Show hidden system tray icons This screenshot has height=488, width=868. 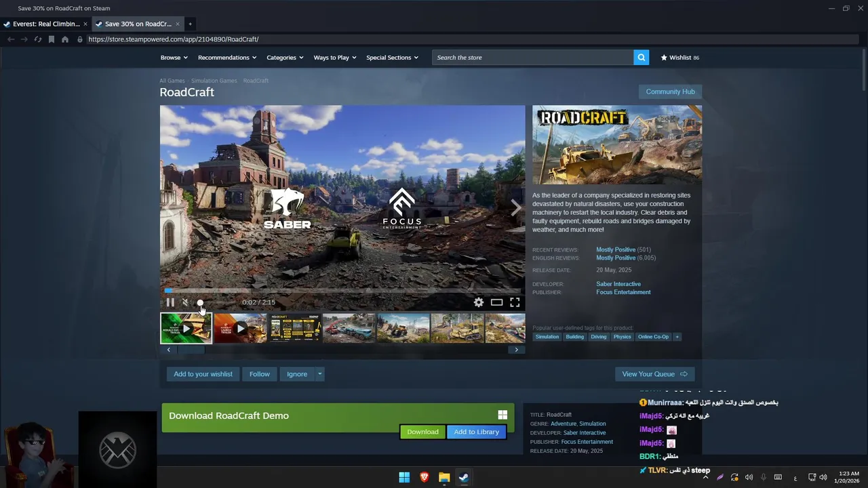[x=705, y=477]
